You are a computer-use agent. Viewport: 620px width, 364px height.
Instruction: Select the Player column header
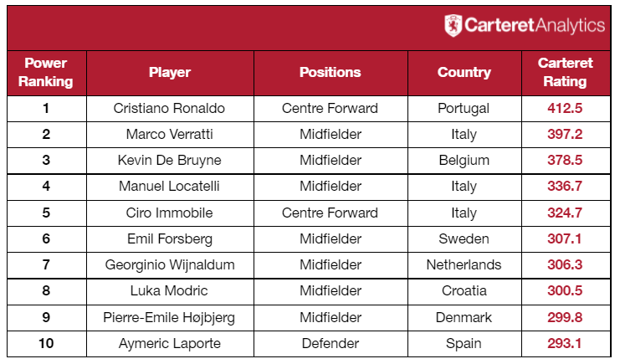[x=170, y=73]
